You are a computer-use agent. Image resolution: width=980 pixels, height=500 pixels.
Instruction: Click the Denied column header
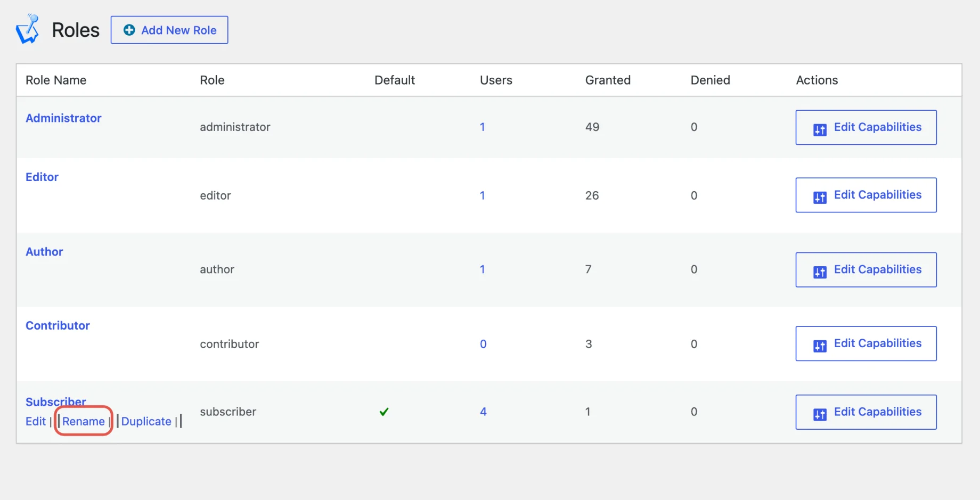[x=710, y=80]
